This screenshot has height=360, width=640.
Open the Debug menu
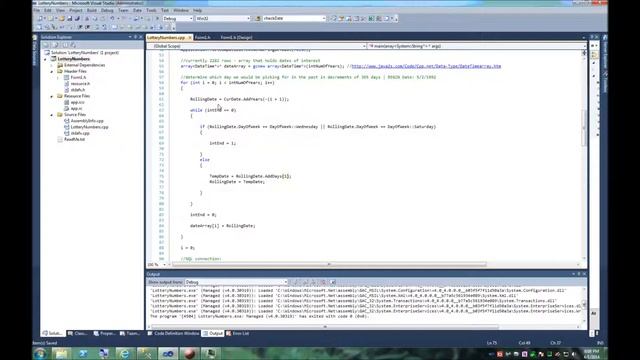pos(107,10)
